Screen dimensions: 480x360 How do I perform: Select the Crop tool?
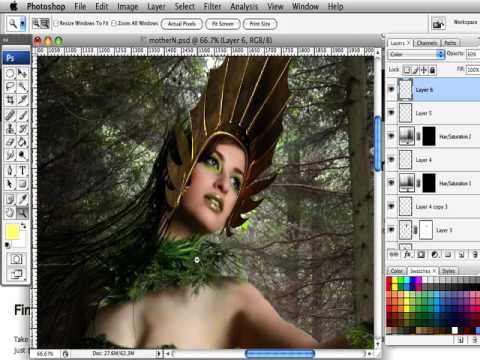tap(10, 100)
